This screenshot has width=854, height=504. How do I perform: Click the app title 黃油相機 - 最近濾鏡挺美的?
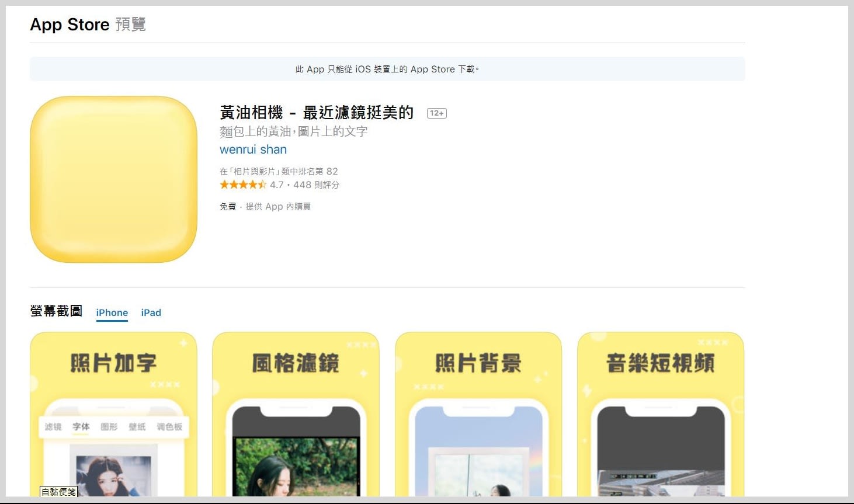point(317,112)
